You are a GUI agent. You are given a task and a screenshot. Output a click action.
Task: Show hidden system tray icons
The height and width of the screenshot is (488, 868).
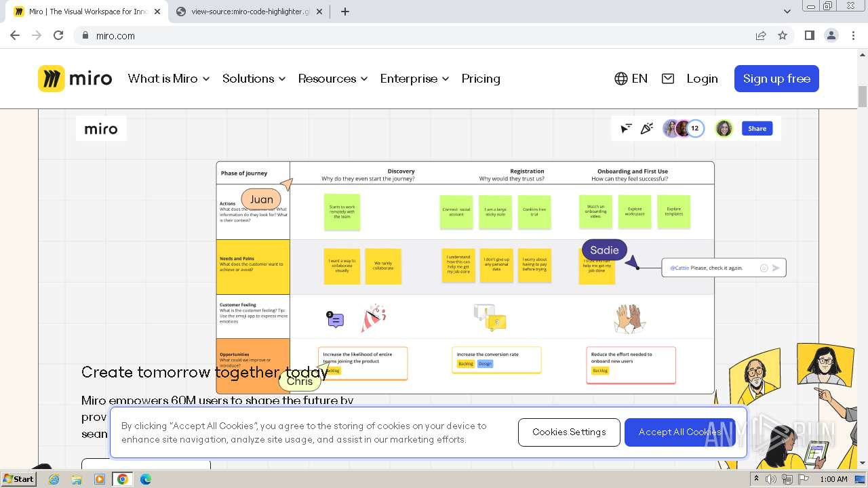pyautogui.click(x=756, y=479)
